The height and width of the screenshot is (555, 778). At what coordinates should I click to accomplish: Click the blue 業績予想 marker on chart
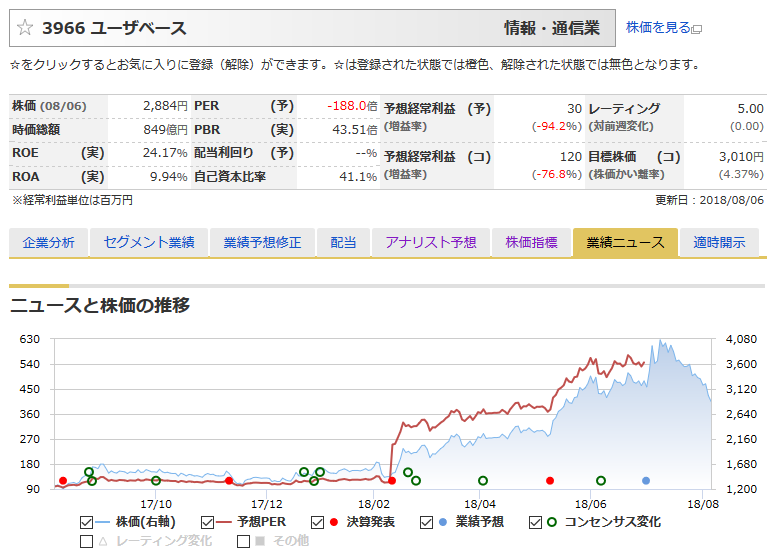click(646, 481)
